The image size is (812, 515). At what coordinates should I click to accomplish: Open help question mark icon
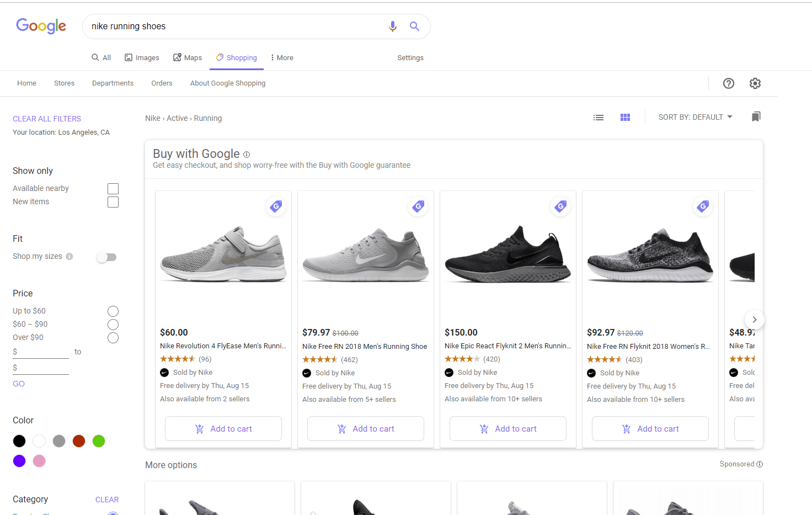coord(729,83)
